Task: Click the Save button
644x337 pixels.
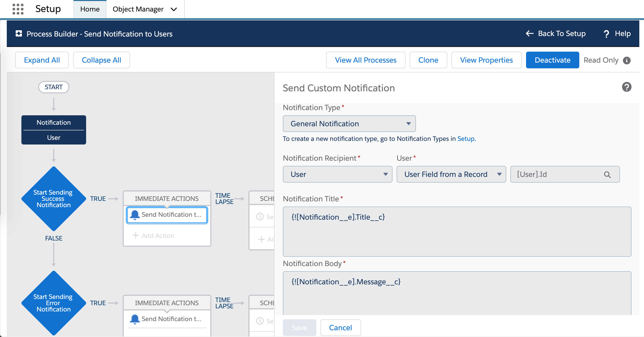Action: (299, 328)
